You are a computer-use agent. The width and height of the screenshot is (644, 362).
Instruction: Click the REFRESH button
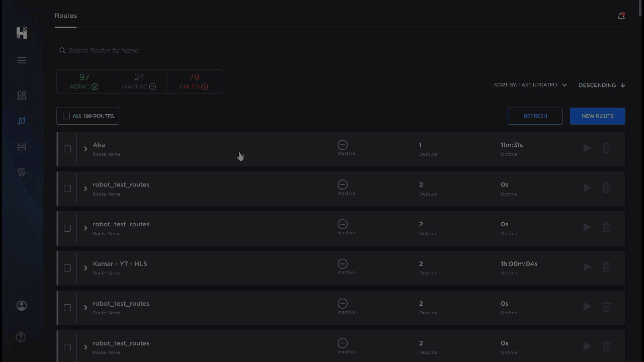coord(535,116)
